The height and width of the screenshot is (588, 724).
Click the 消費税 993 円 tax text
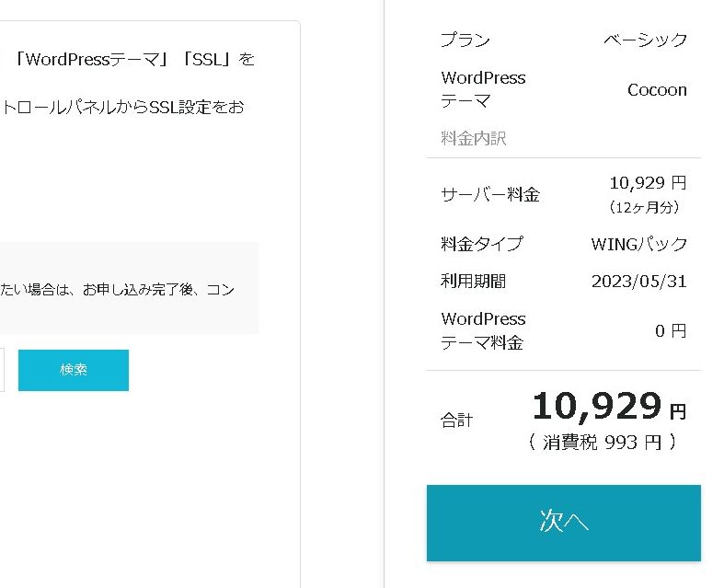603,443
